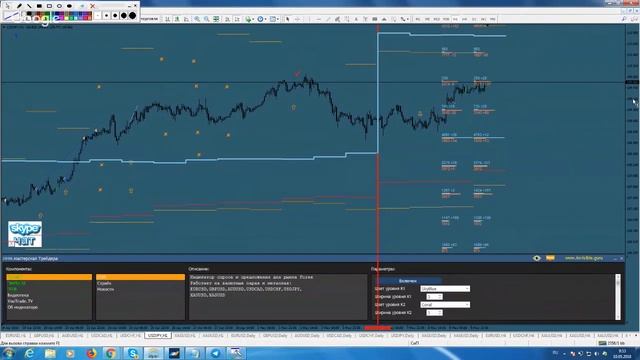Switch timeframe to H4
Screen dimensions: 640x360
(x=465, y=19)
